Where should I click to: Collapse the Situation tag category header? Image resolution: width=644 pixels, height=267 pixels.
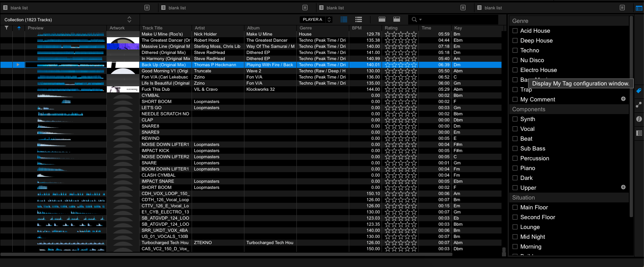569,197
